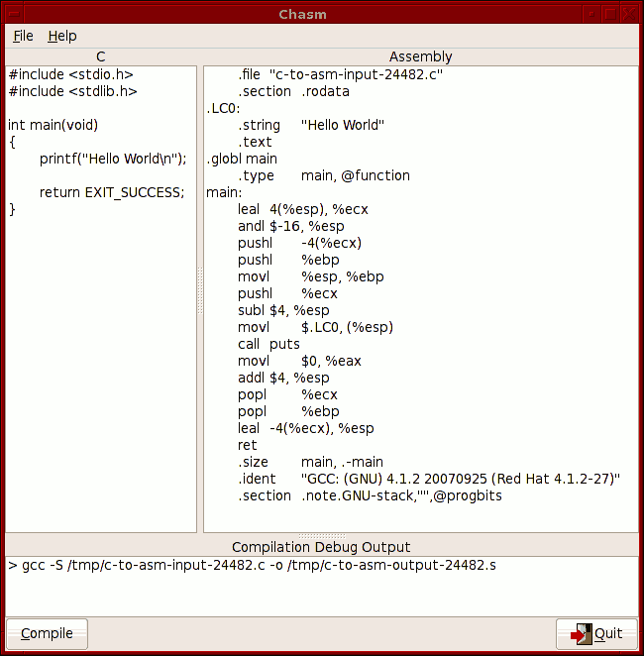
Task: Click the 'popl %ebp' instruction
Action: click(288, 411)
